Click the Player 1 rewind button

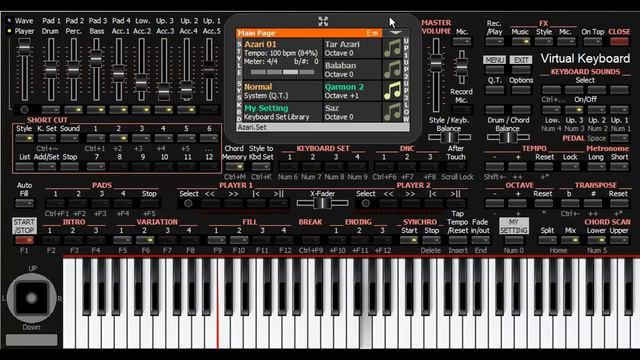210,203
